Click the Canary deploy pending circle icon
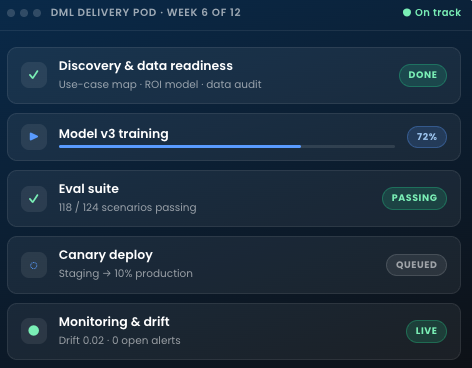The height and width of the screenshot is (368, 472). coord(34,265)
